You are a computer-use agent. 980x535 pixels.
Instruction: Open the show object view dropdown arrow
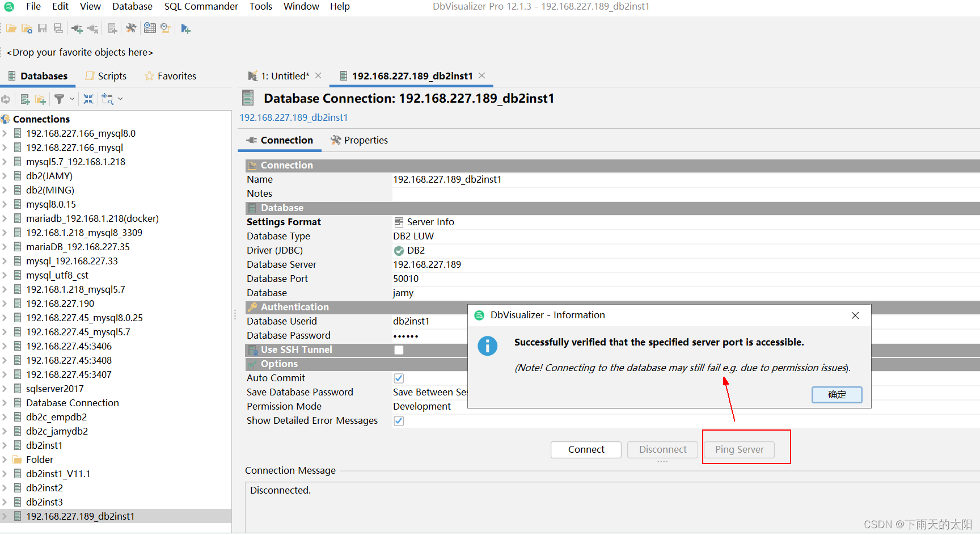pos(120,99)
